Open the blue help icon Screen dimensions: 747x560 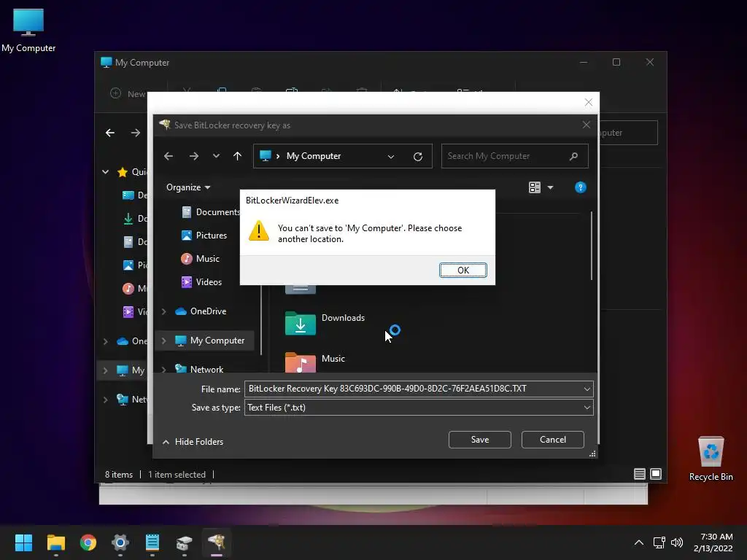[580, 187]
